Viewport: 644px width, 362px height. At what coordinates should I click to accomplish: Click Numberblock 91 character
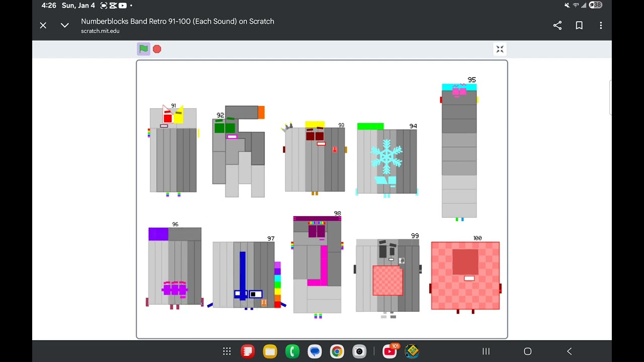(x=173, y=150)
